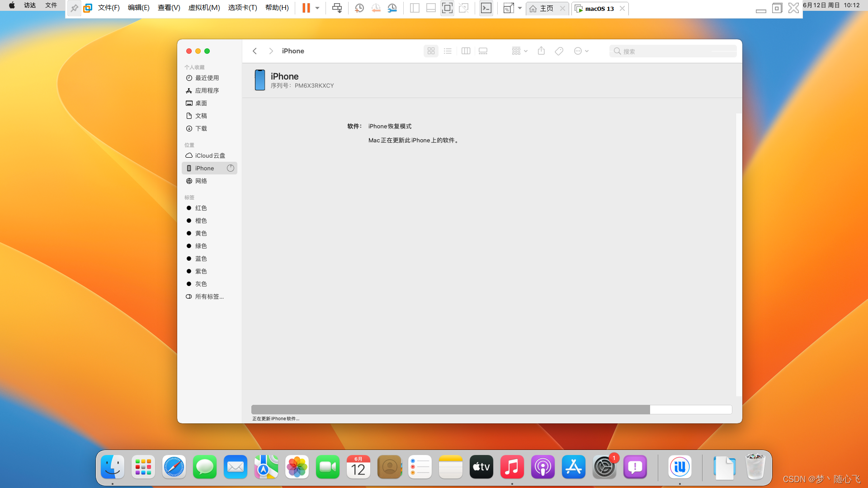
Task: Open the VMware 选项卡(T) menu
Action: 242,8
